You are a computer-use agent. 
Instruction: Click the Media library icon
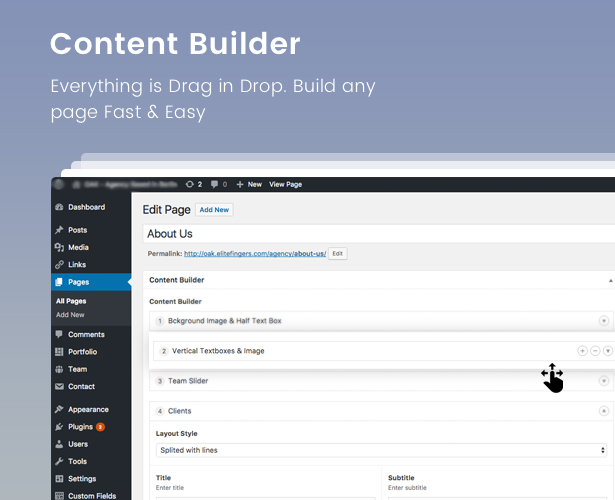[x=59, y=247]
